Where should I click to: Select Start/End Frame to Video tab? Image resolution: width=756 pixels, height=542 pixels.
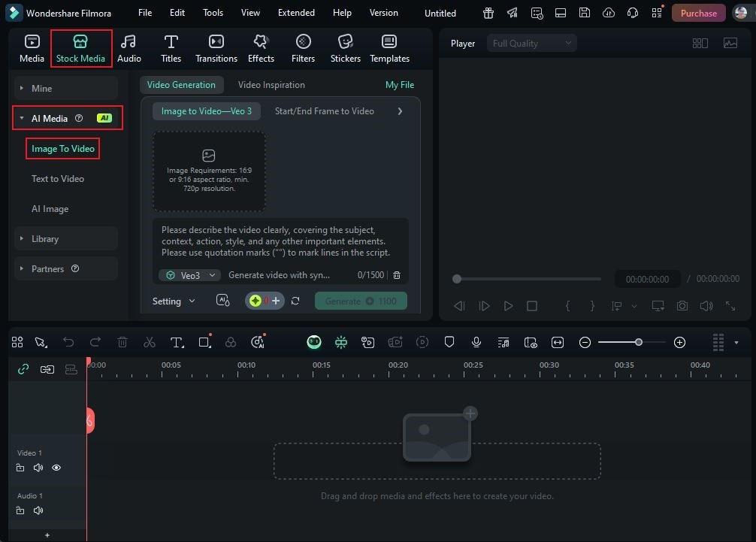tap(325, 111)
